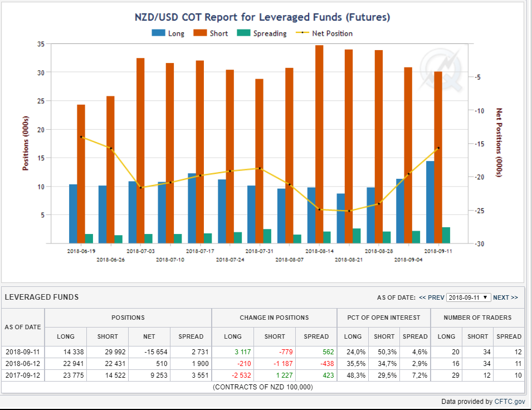Toggle the Net Position legend entry
Screen dimensions: 532x410
(x=324, y=33)
